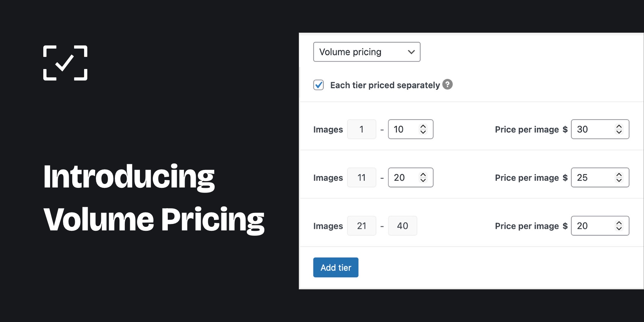
Task: Click the Add tier button
Action: (x=336, y=267)
